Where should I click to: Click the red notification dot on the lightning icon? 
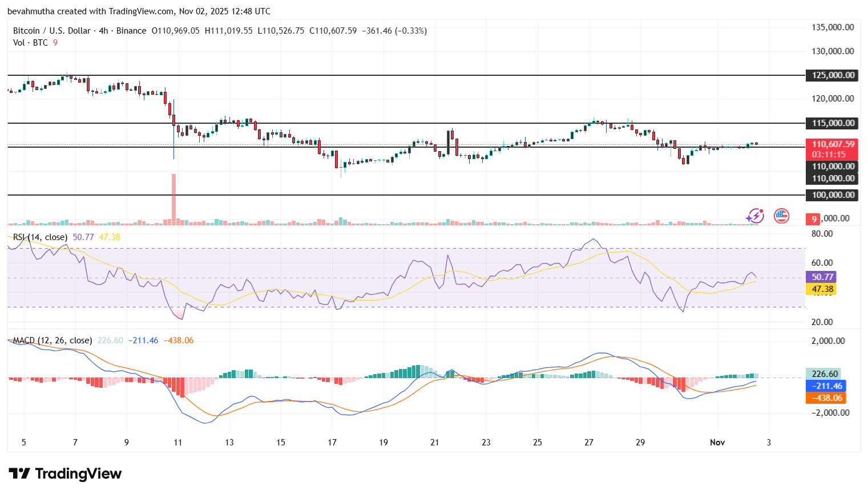[x=761, y=210]
